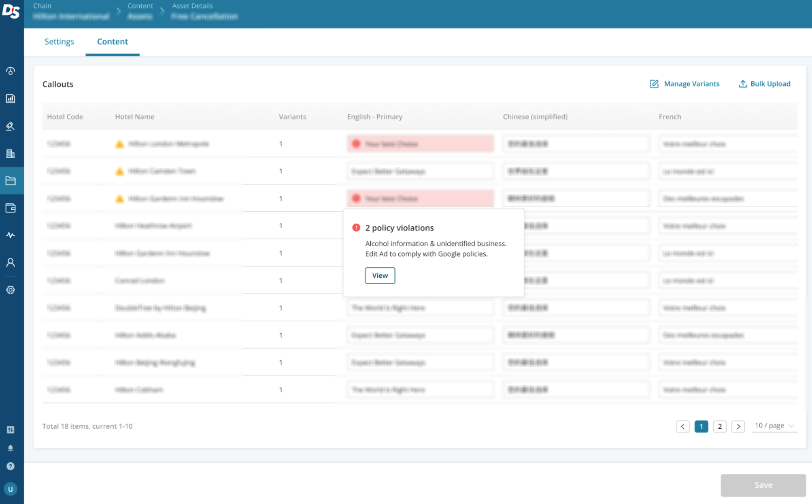The image size is (812, 504).
Task: Open the notifications bell icon
Action: [x=10, y=448]
